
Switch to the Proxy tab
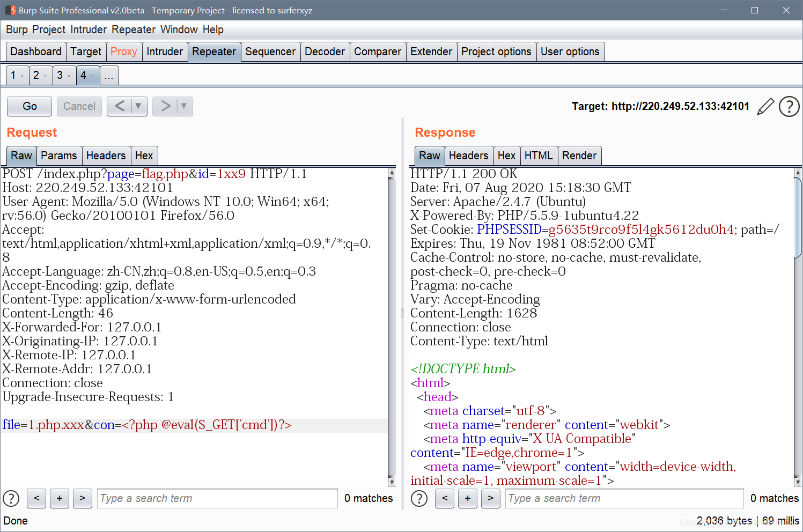[124, 51]
